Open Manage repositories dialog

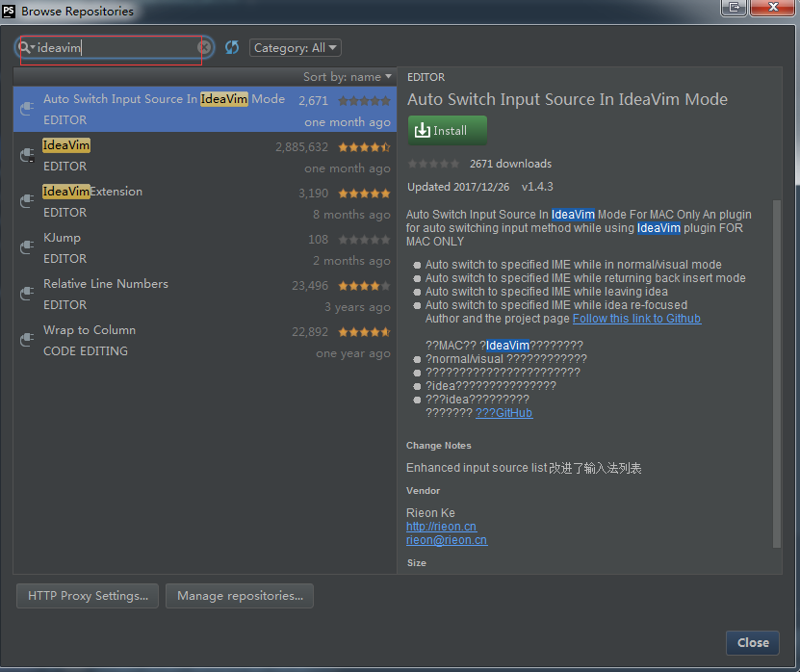tap(240, 596)
